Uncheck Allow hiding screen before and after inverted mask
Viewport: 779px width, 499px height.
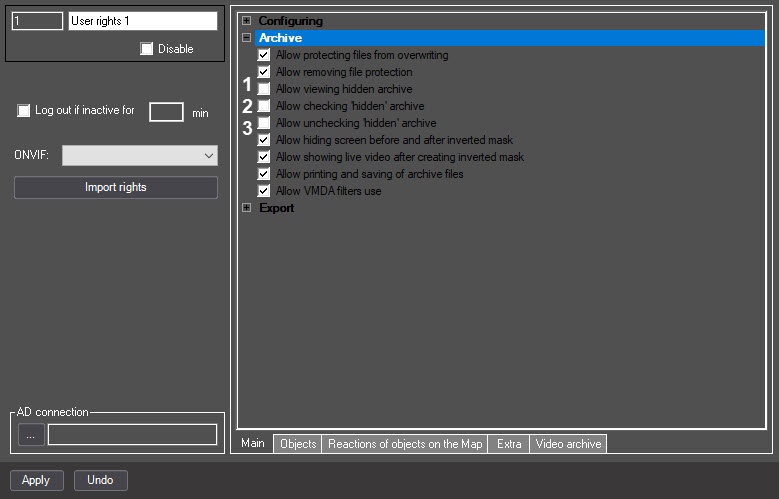pos(264,140)
